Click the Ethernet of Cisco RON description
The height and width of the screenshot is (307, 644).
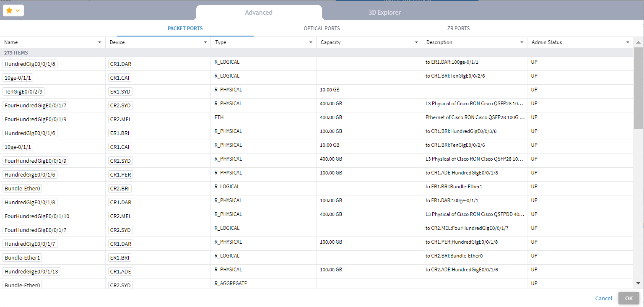pos(475,117)
